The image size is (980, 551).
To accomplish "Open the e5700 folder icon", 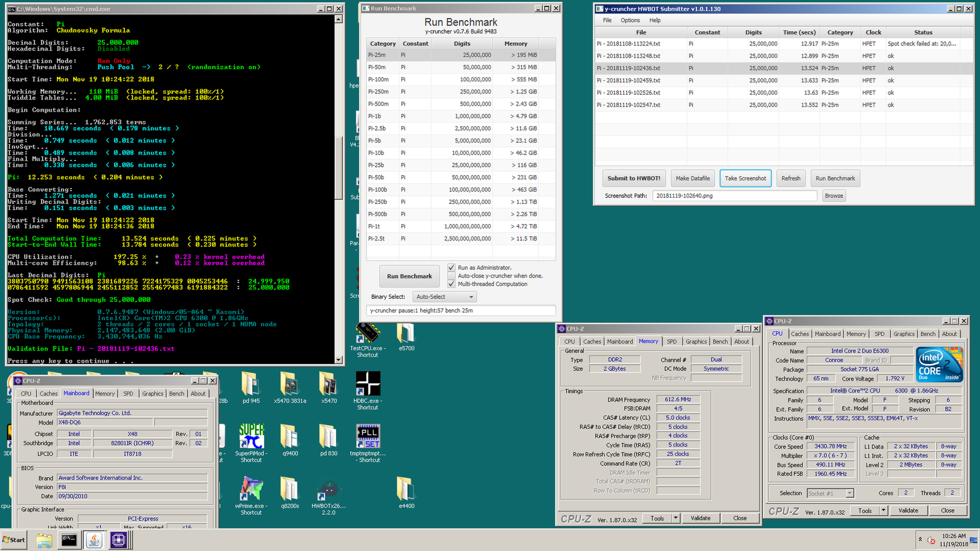I will [x=406, y=333].
